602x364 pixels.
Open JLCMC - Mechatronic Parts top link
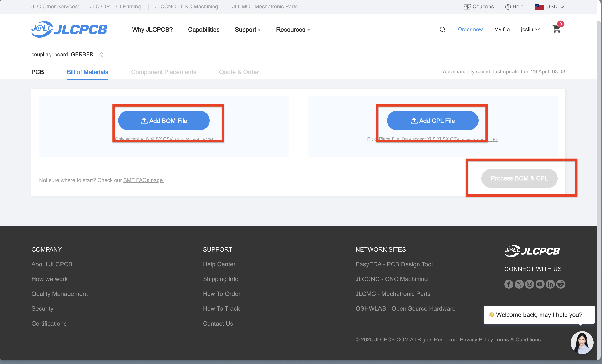tap(265, 7)
